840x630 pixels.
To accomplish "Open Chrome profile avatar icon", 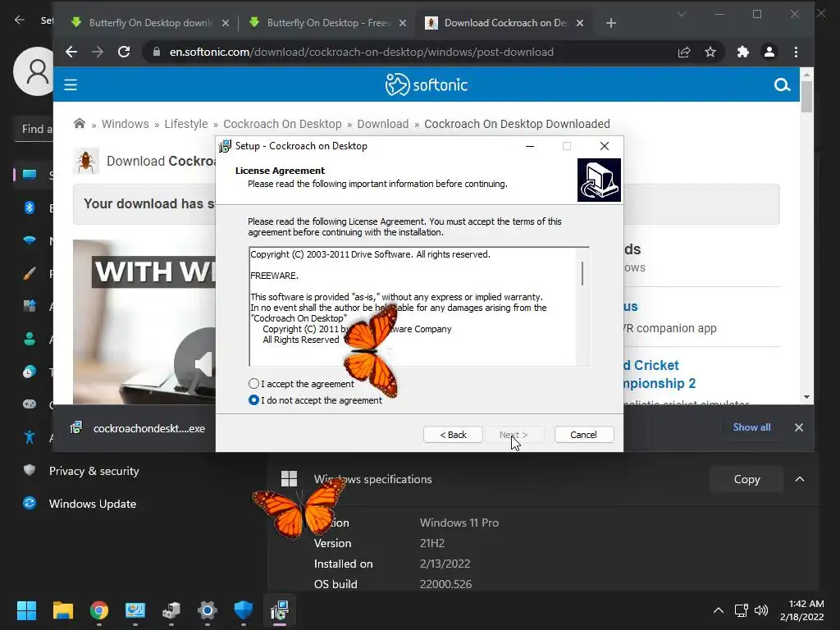I will click(x=769, y=52).
